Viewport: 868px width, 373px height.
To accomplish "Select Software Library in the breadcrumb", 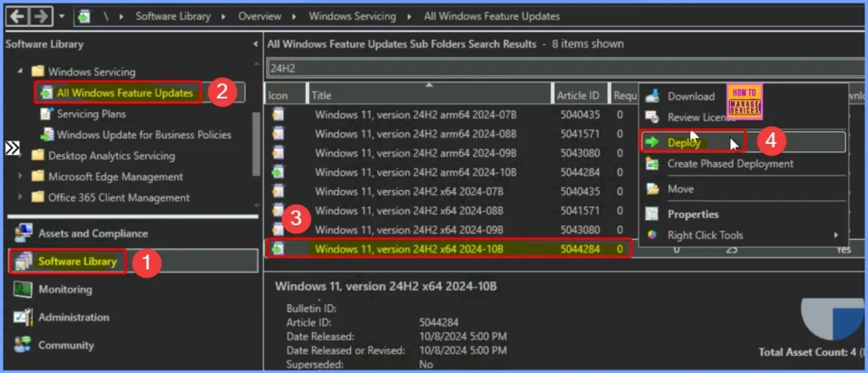I will pos(173,17).
